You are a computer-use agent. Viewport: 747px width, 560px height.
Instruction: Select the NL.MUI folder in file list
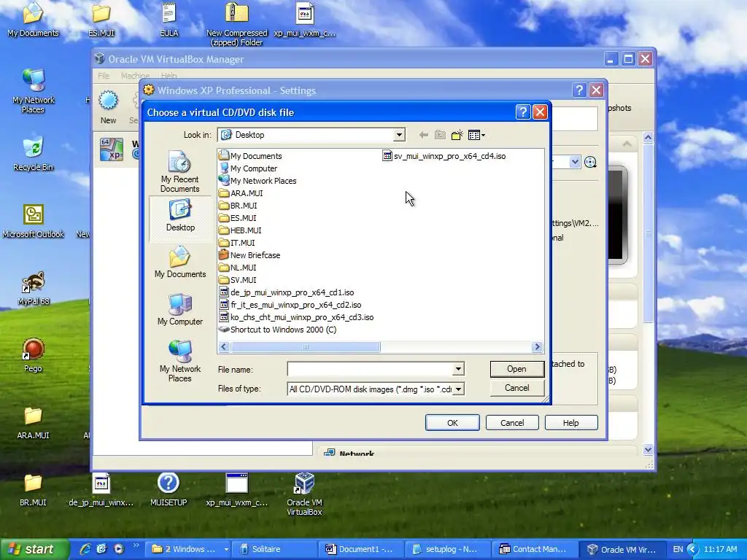238,268
